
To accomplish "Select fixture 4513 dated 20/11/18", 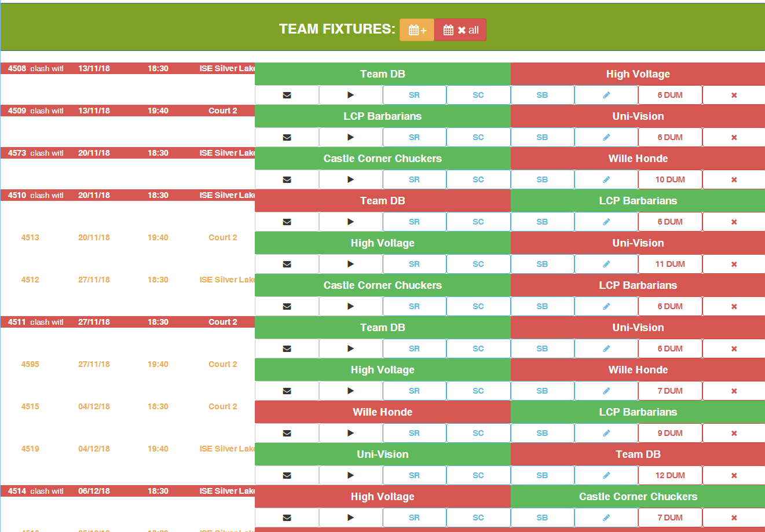I will [x=30, y=237].
